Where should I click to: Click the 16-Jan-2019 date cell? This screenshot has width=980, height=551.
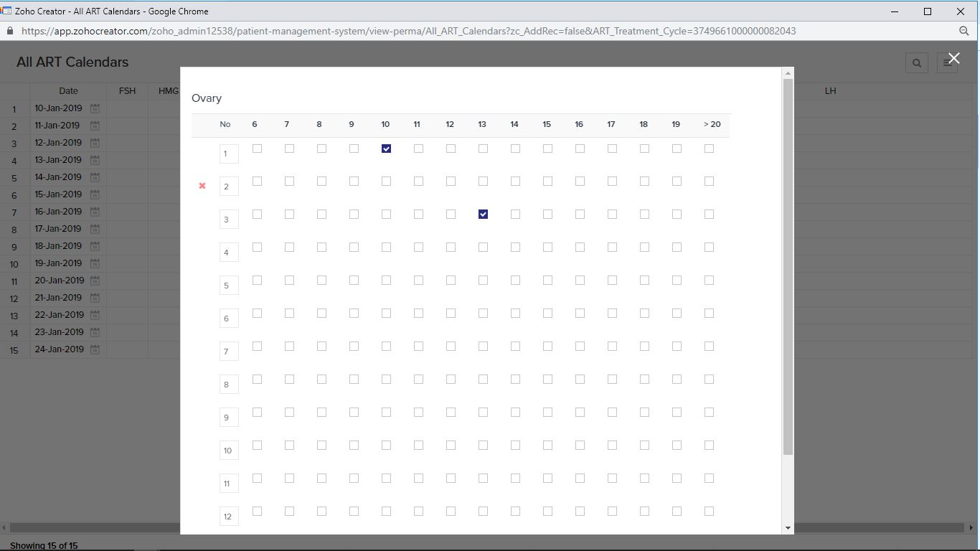point(58,212)
